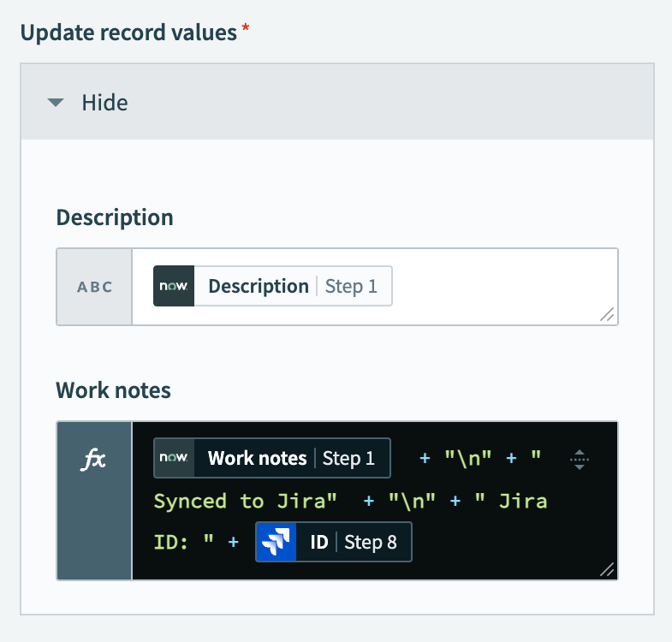The image size is (672, 642).
Task: Click the Work notes field resize handle
Action: [607, 569]
